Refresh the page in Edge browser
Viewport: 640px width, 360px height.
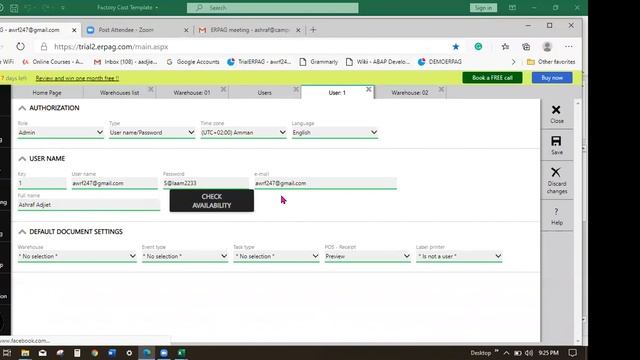tap(20, 47)
